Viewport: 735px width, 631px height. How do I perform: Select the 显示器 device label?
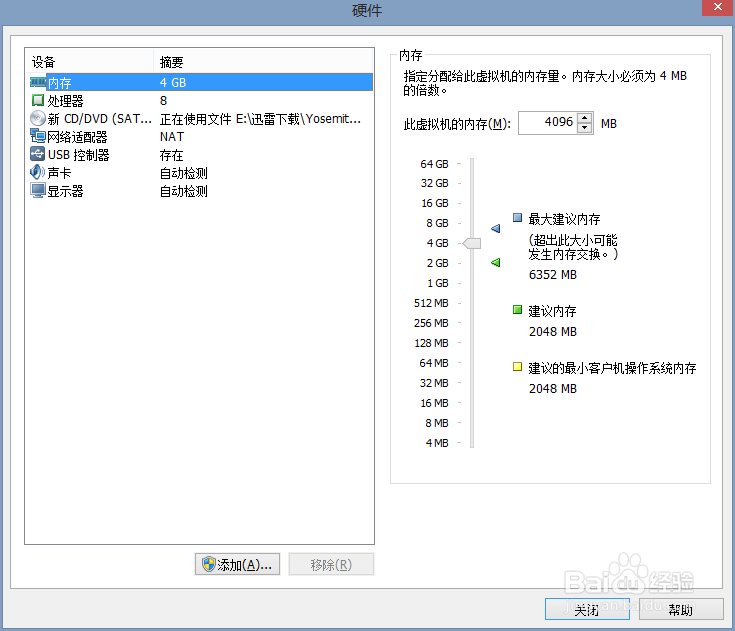[65, 191]
